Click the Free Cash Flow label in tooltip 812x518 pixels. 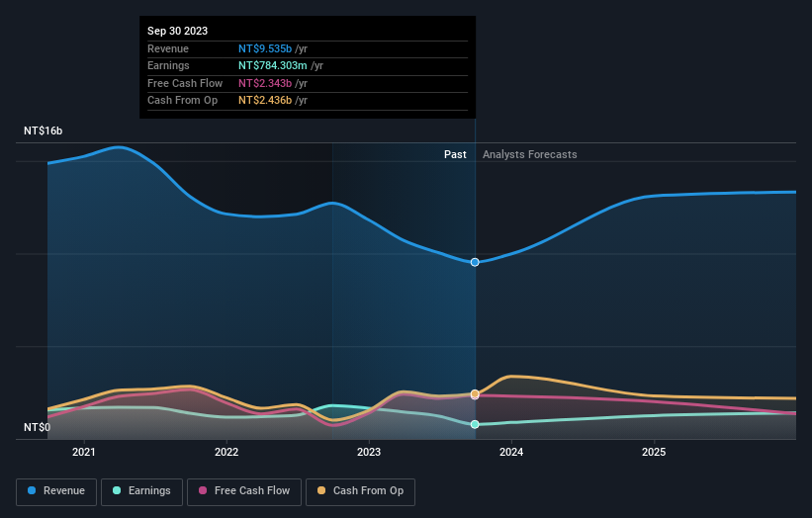tap(185, 83)
